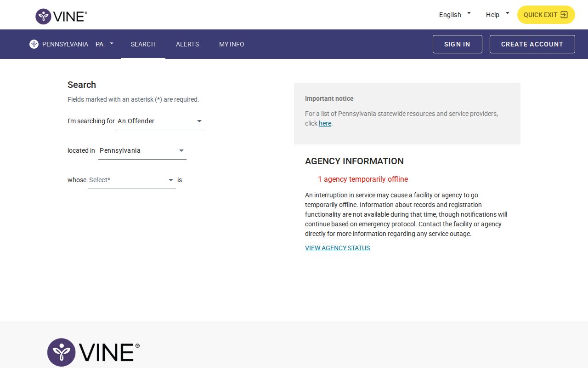The width and height of the screenshot is (588, 368).
Task: Click the Quick Exit button
Action: tap(546, 15)
